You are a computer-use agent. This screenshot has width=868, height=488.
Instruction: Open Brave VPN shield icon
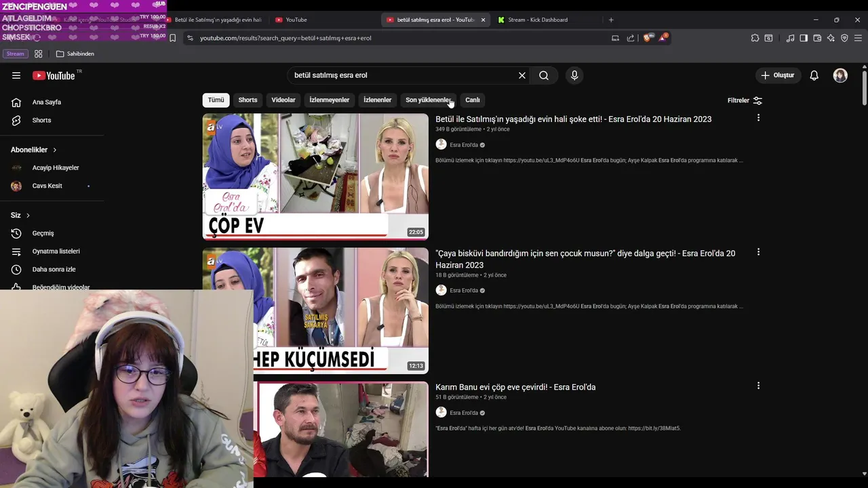[844, 38]
